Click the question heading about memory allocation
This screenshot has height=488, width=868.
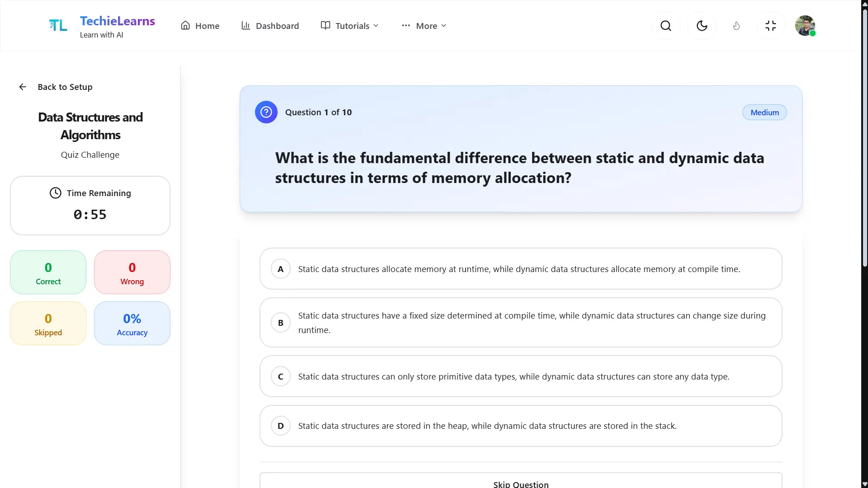[519, 168]
